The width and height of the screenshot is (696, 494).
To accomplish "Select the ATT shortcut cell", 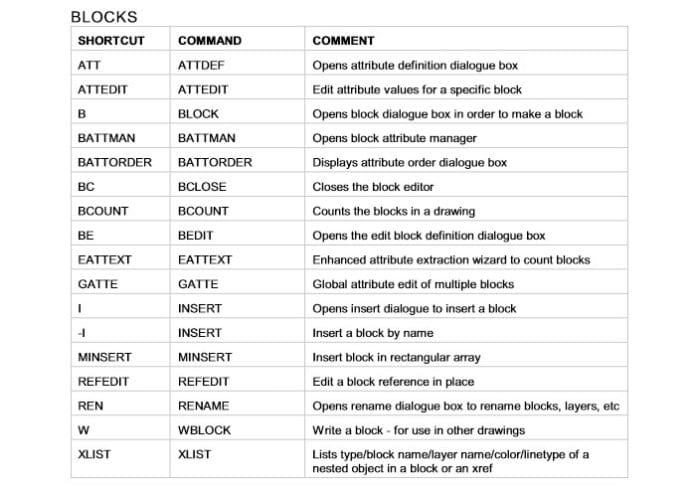I will click(x=88, y=65).
